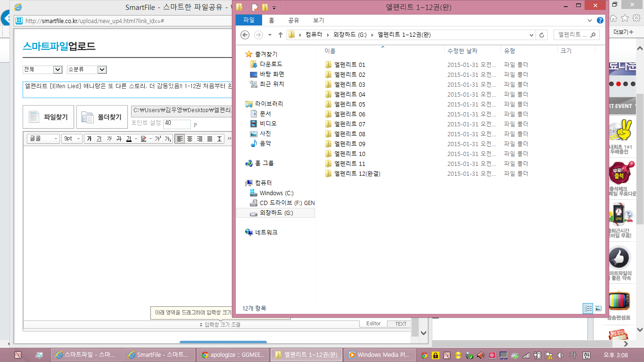
Task: Switch editor to Editor mode
Action: point(373,324)
